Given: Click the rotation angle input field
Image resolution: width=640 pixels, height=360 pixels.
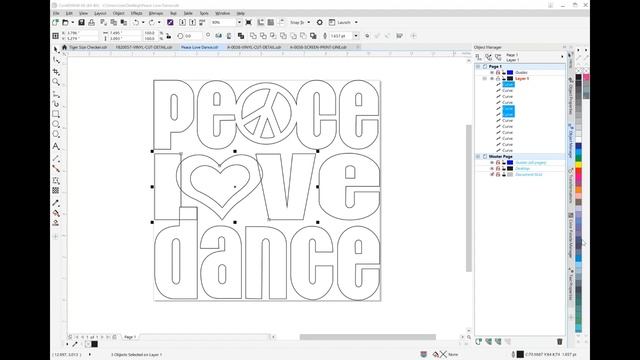Looking at the screenshot, I should pos(193,36).
